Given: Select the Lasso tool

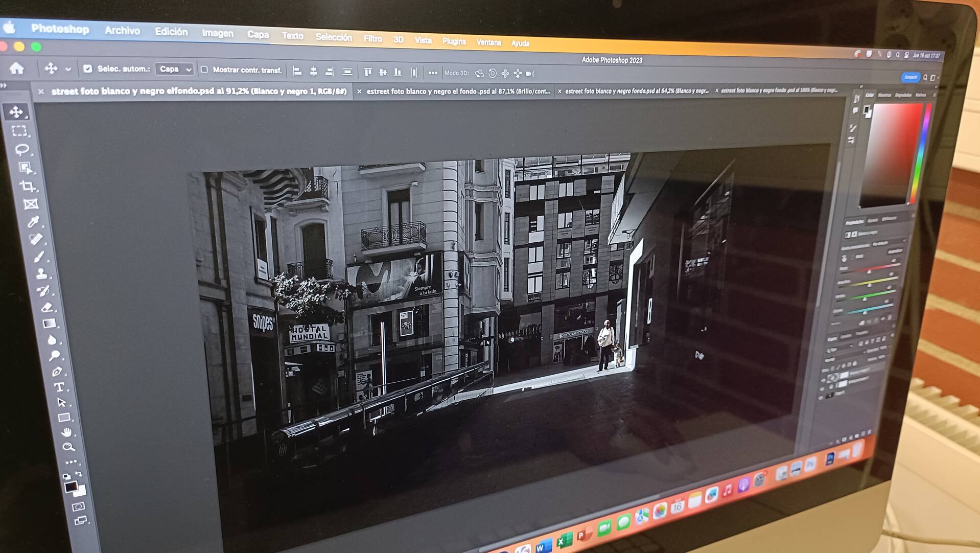Looking at the screenshot, I should [22, 150].
